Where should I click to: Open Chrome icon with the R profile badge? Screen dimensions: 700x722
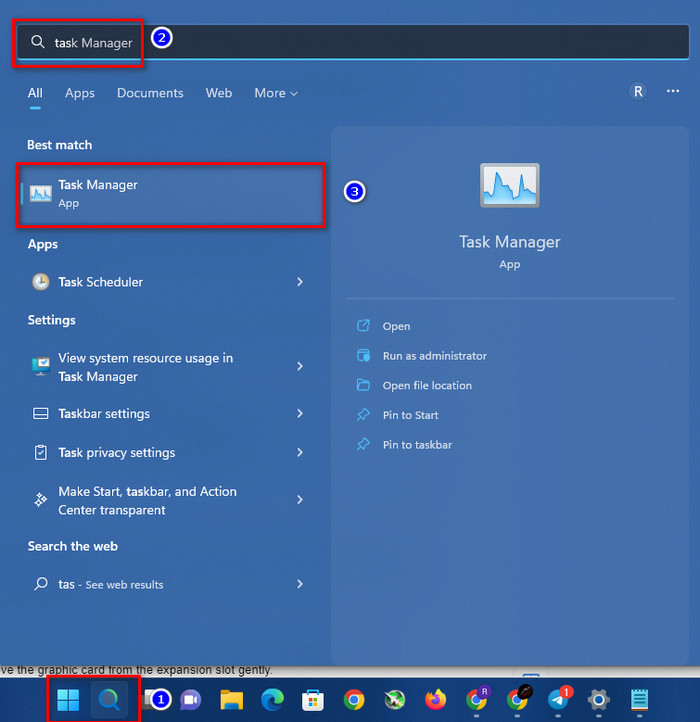[477, 699]
